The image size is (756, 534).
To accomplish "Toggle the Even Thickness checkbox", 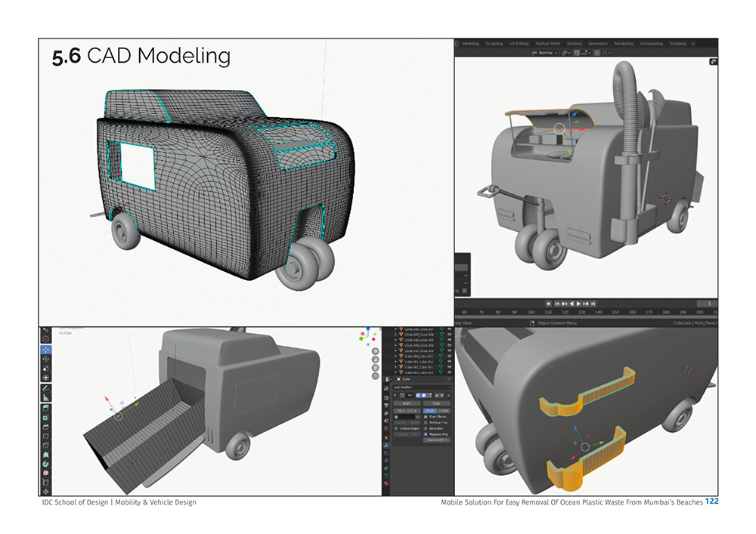I will click(426, 416).
